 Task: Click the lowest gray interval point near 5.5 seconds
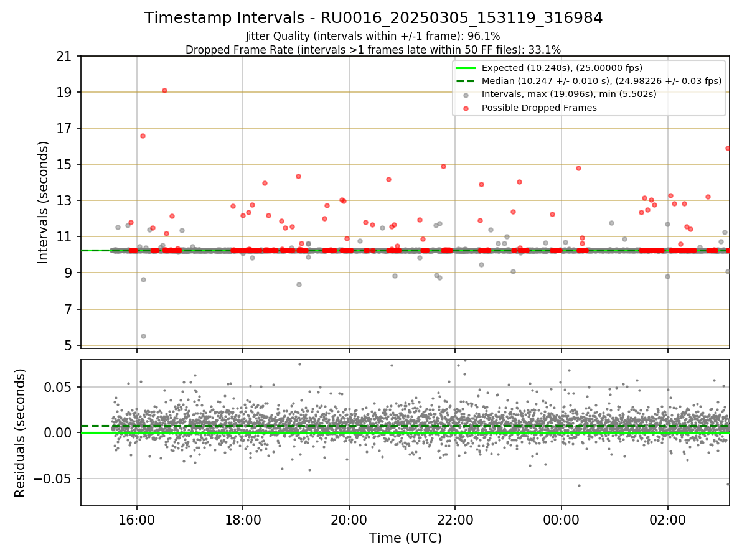(143, 336)
